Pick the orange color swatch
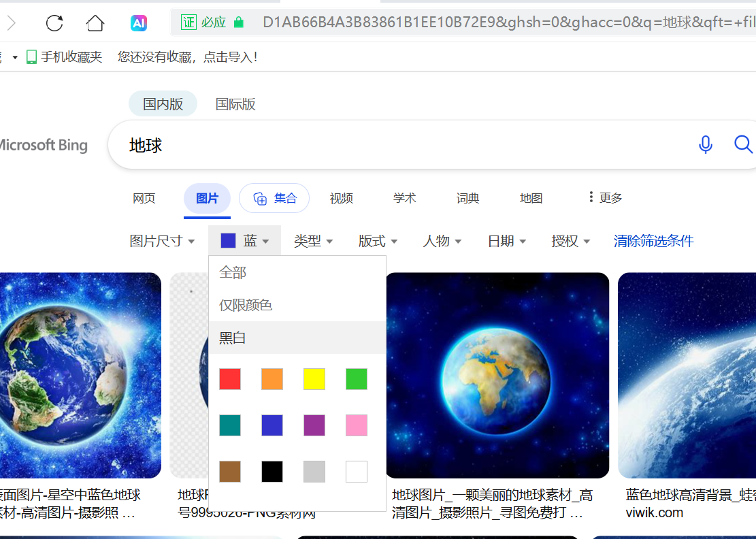Image resolution: width=756 pixels, height=539 pixels. 272,379
